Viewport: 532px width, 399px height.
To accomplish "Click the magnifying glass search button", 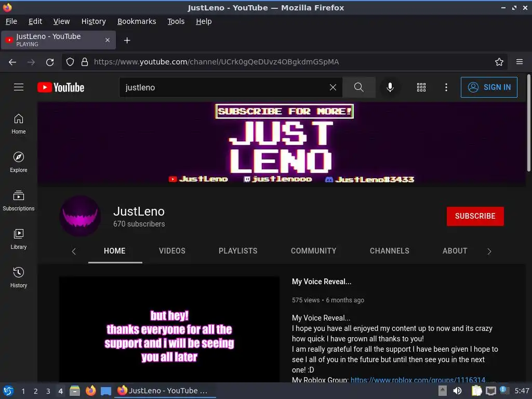I will (358, 87).
